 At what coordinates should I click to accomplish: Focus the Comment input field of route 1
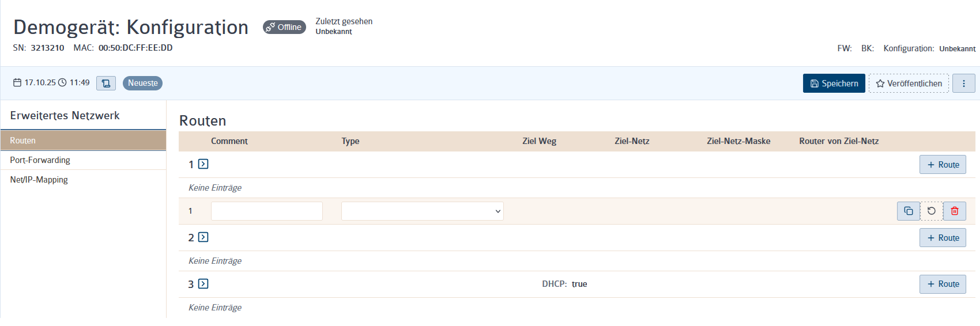point(267,211)
